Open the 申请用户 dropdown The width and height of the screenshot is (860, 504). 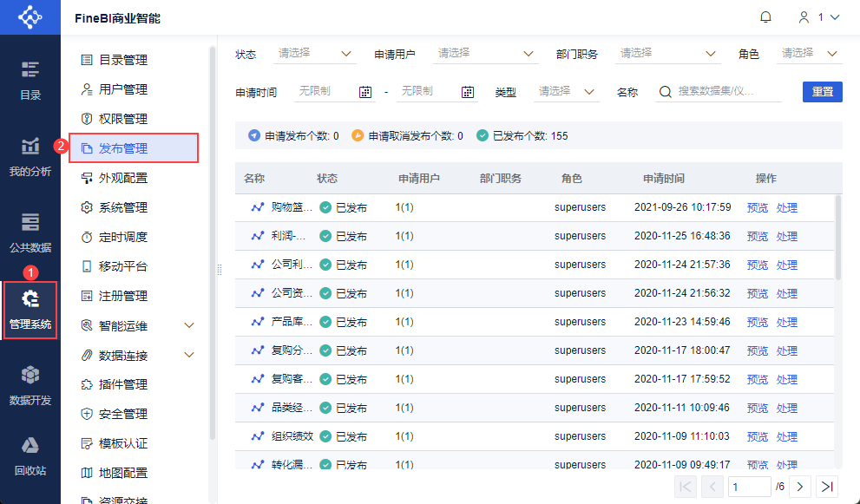(485, 54)
